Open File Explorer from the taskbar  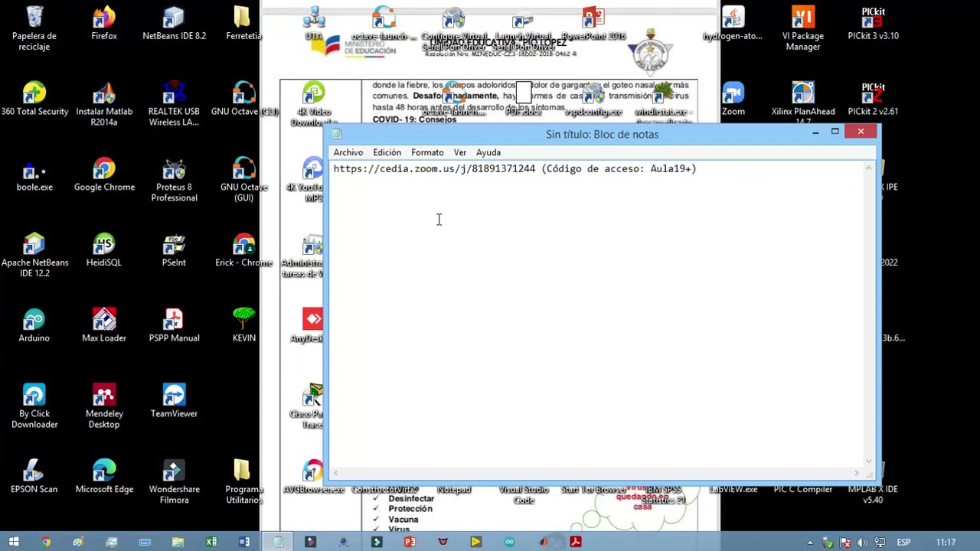click(178, 542)
